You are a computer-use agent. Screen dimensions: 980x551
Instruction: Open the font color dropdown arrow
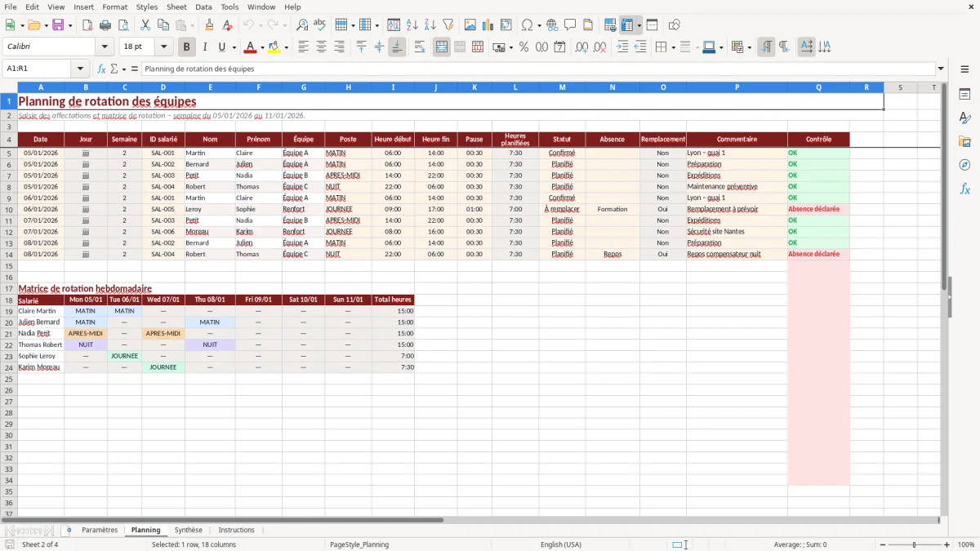click(262, 47)
